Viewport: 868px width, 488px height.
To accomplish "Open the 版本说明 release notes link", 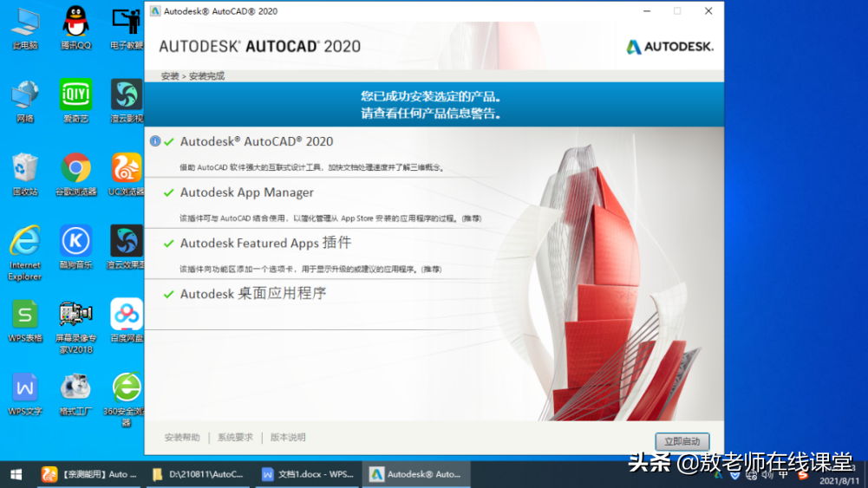I will (x=288, y=438).
